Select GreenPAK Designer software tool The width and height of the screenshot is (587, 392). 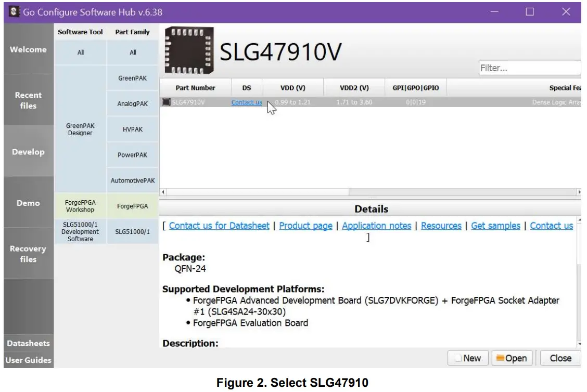point(81,129)
